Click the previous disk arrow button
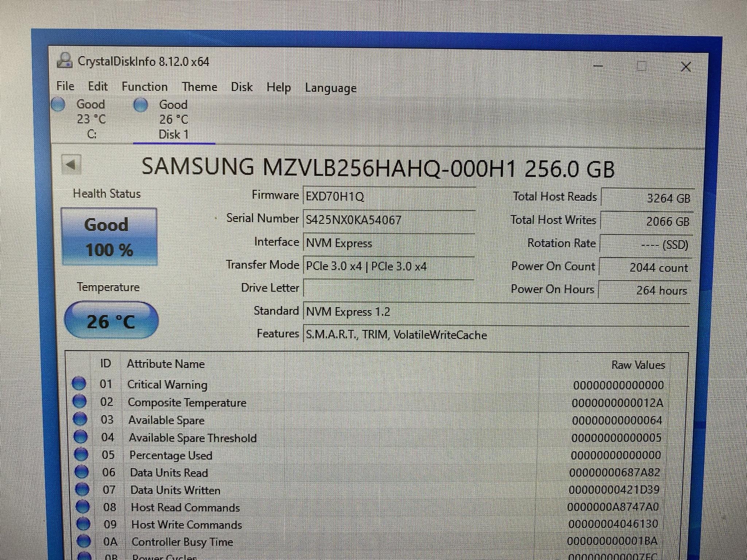This screenshot has height=560, width=747. (71, 165)
